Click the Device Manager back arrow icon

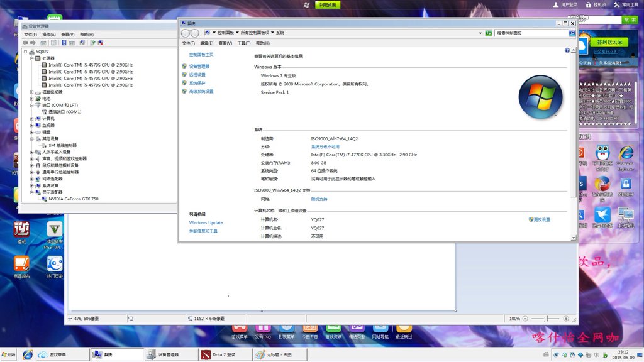coord(25,43)
